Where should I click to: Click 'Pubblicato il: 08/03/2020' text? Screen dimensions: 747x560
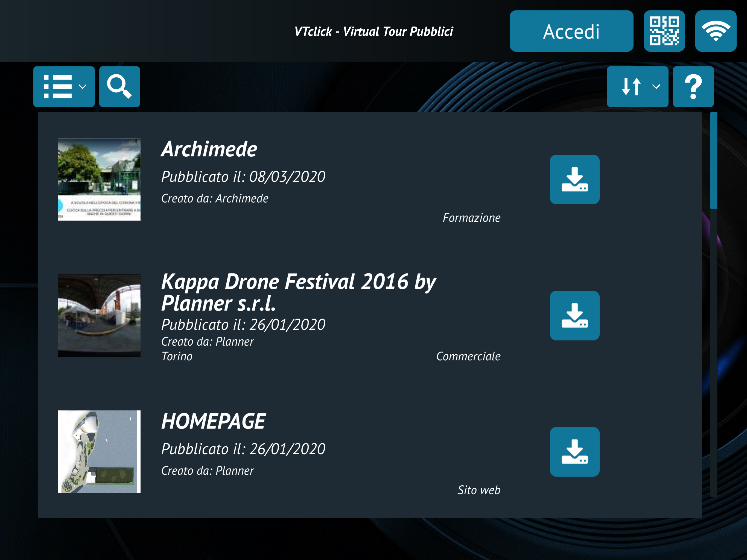[x=243, y=177]
